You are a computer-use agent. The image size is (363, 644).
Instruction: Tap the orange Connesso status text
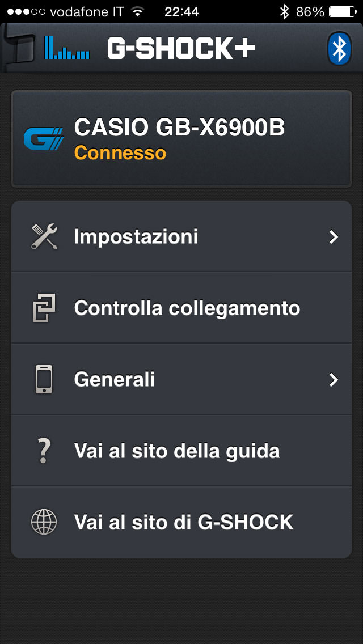click(x=120, y=153)
